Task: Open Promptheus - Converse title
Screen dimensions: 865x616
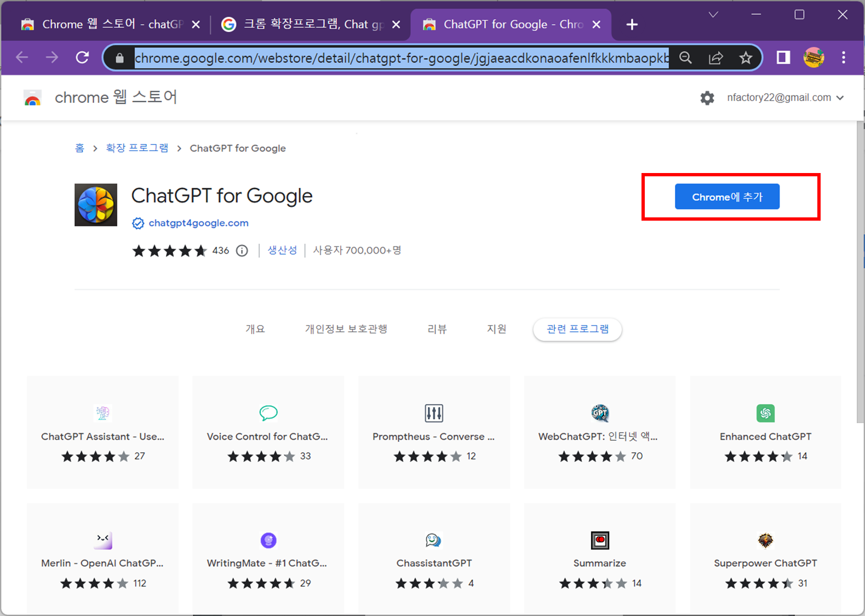Action: click(x=433, y=437)
